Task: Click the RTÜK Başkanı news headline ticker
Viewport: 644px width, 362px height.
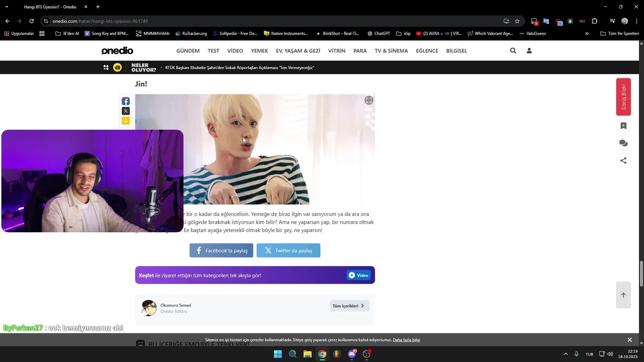Action: pos(239,67)
